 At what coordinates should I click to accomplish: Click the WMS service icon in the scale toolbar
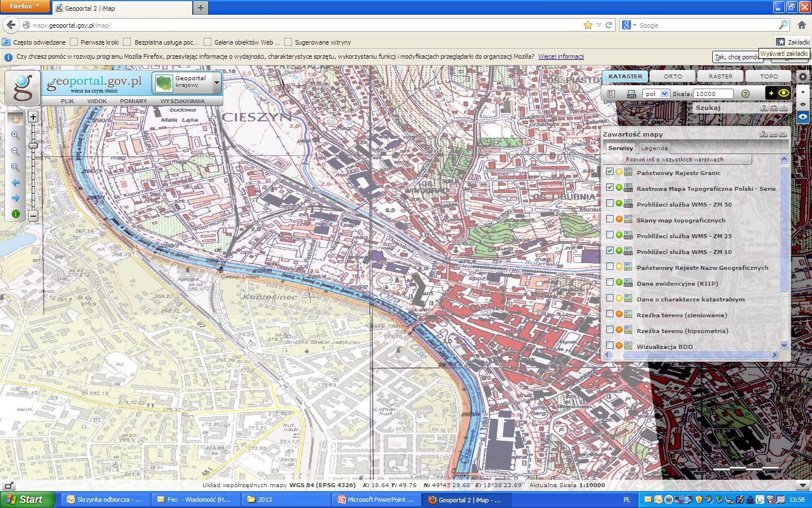click(x=632, y=94)
